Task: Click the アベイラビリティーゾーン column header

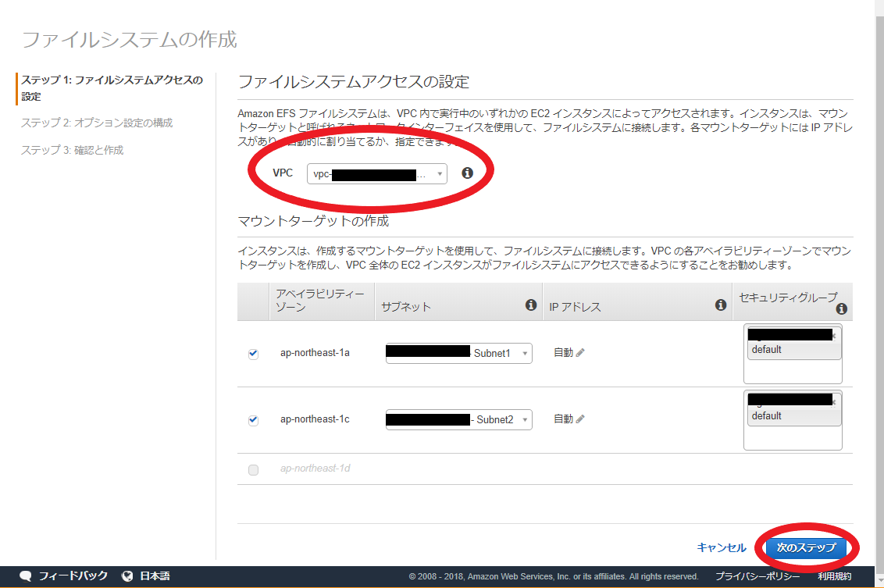Action: 320,301
